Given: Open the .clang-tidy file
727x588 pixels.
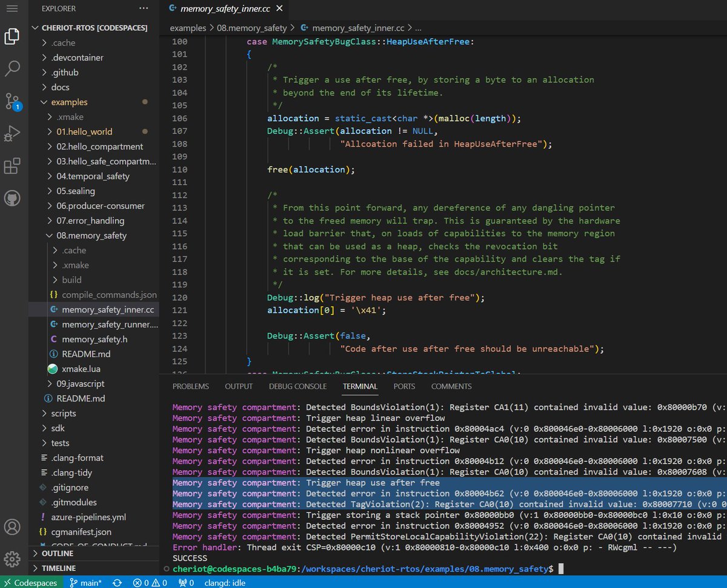Looking at the screenshot, I should (x=93, y=472).
